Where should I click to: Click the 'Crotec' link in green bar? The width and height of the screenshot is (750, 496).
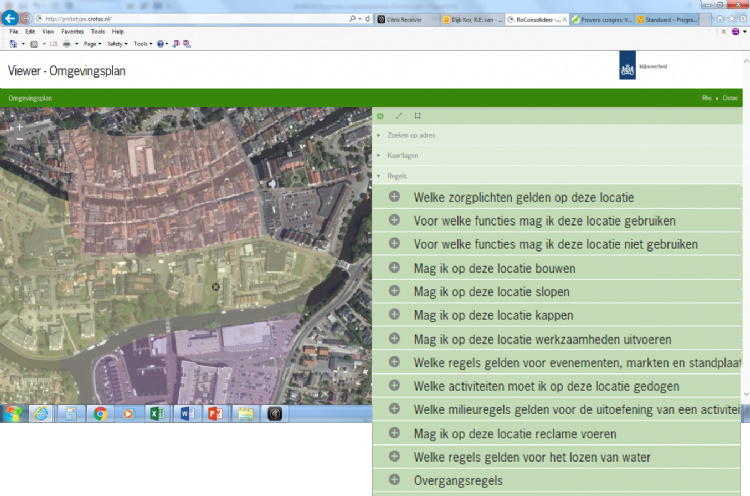[730, 98]
